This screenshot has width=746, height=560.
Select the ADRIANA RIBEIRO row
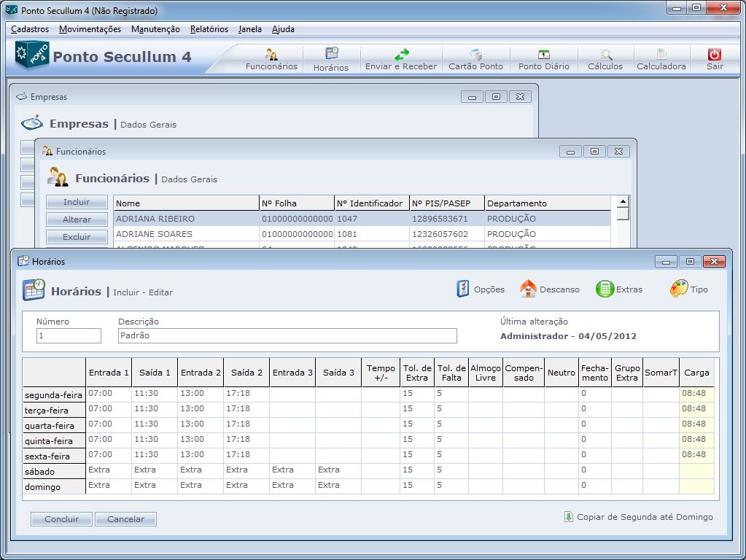[x=362, y=219]
